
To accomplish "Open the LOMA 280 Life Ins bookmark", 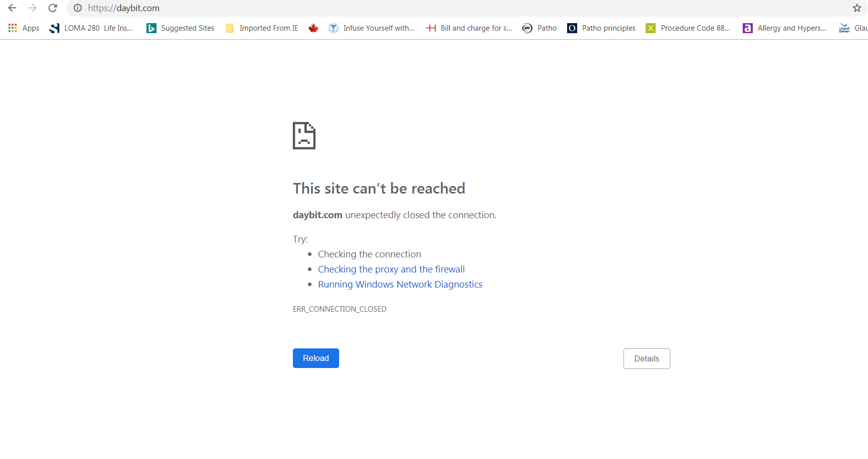I will coord(91,28).
